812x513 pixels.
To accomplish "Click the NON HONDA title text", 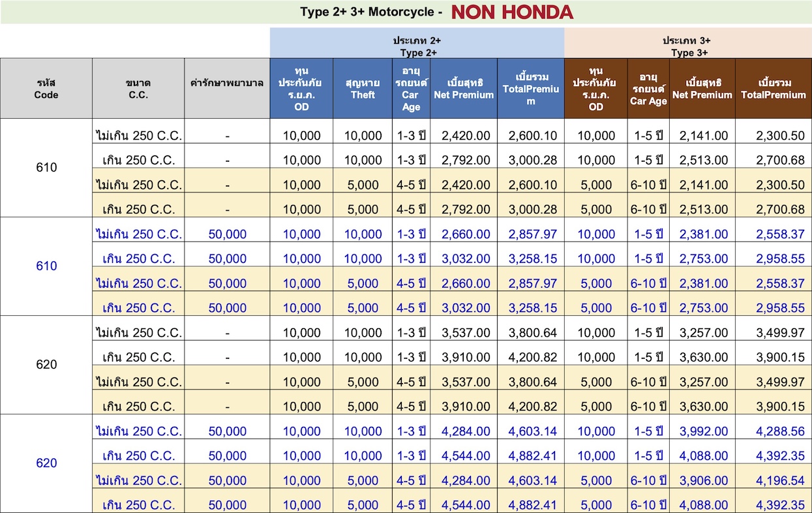I will pos(512,12).
